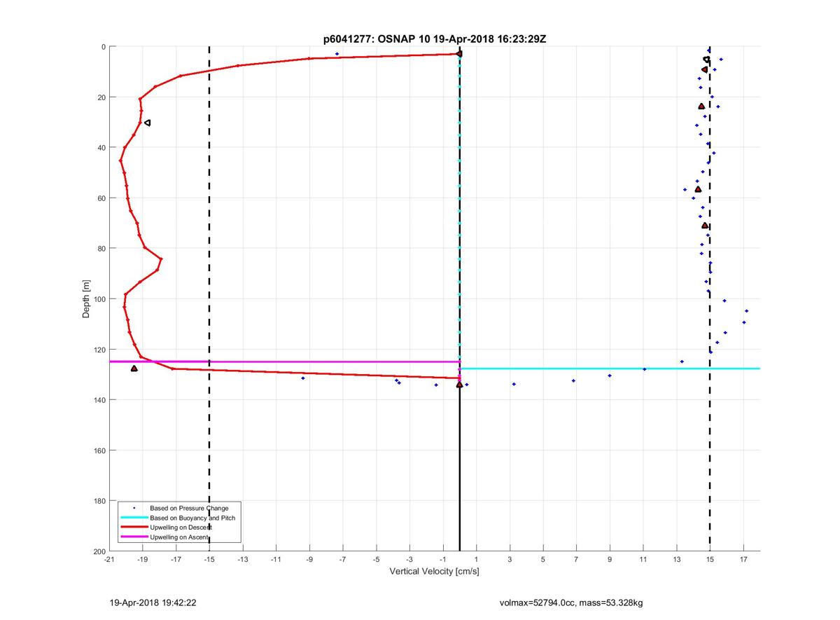Image resolution: width=840 pixels, height=620 pixels.
Task: Click the 'Based on Pressure Change' legend entry
Action: [x=189, y=508]
